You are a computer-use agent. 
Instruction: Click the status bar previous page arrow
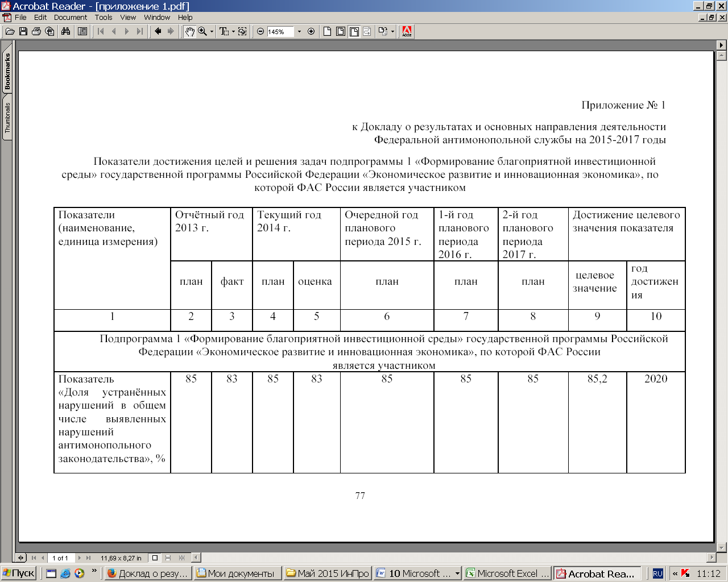(x=43, y=558)
